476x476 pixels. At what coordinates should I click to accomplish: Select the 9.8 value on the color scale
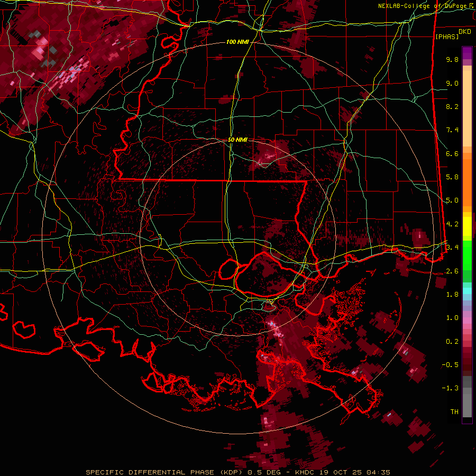[452, 59]
